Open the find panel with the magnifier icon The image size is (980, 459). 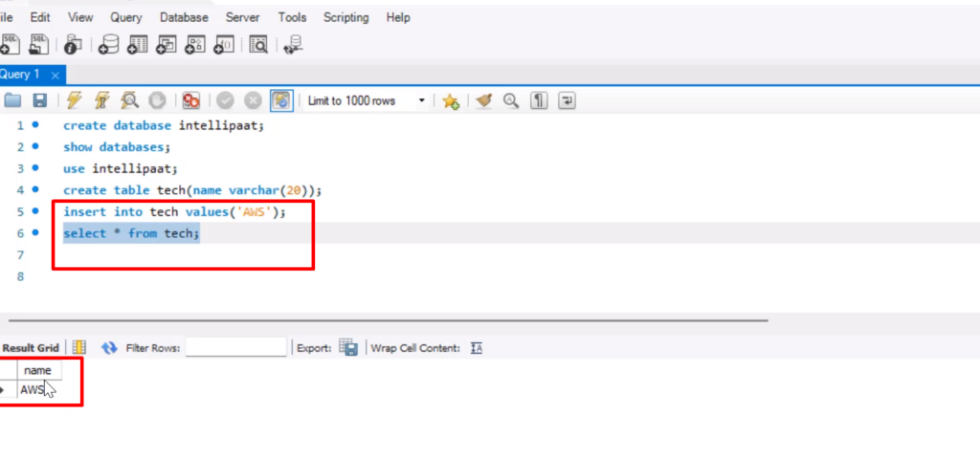511,100
